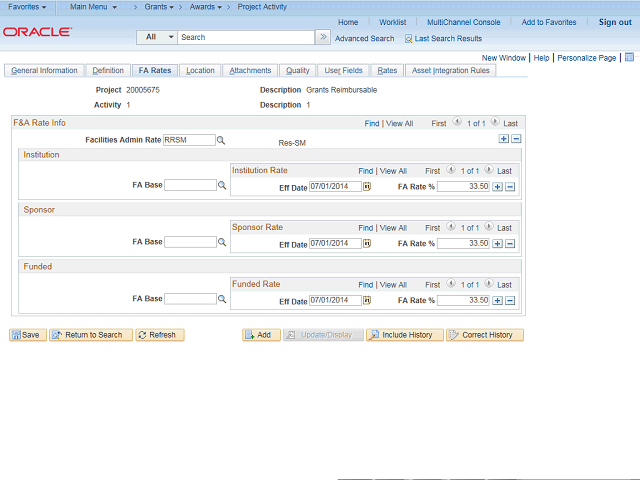Click the Include History button

pos(404,335)
